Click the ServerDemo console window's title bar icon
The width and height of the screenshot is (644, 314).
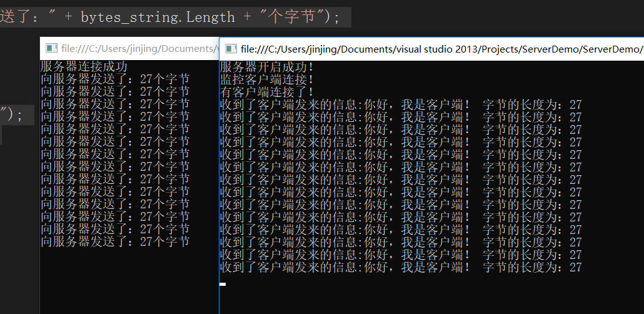231,49
